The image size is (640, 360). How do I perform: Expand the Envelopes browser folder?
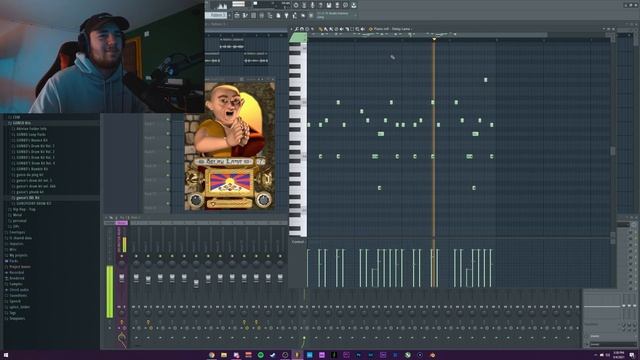click(x=17, y=232)
